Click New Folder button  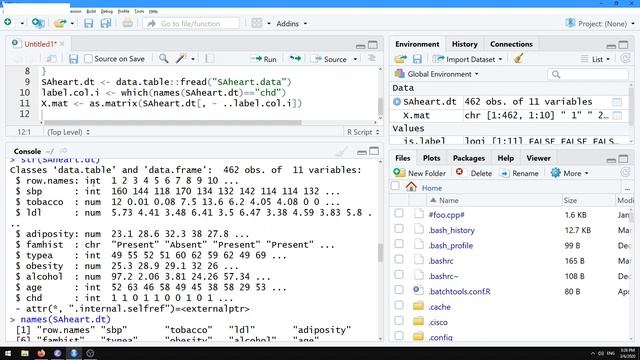pos(420,173)
